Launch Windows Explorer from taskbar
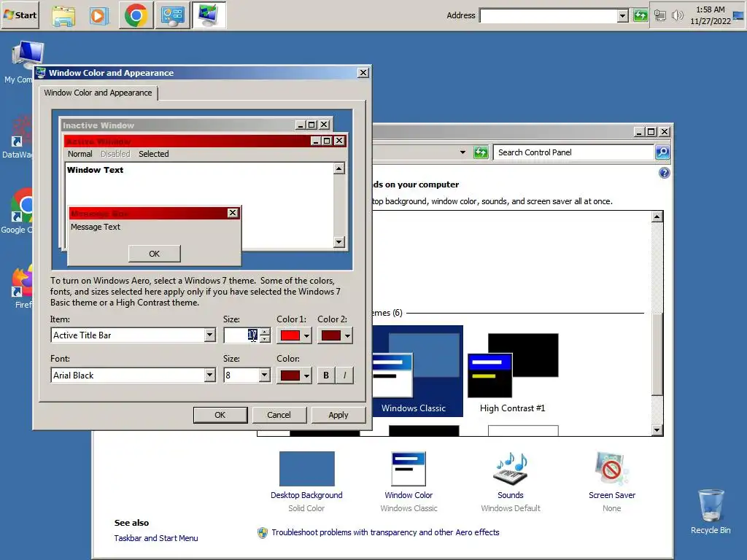The image size is (747, 560). coord(63,16)
